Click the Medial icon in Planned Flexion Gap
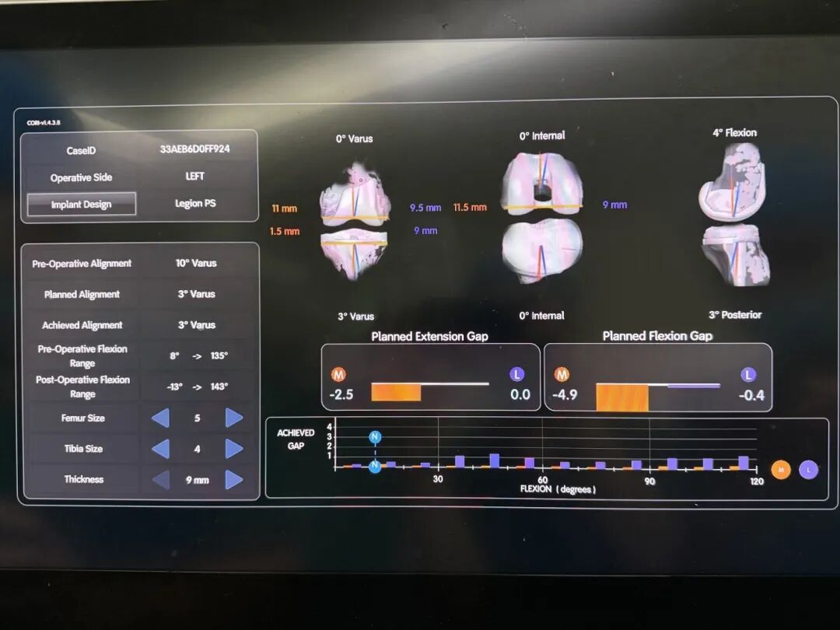This screenshot has height=630, width=840. click(562, 374)
